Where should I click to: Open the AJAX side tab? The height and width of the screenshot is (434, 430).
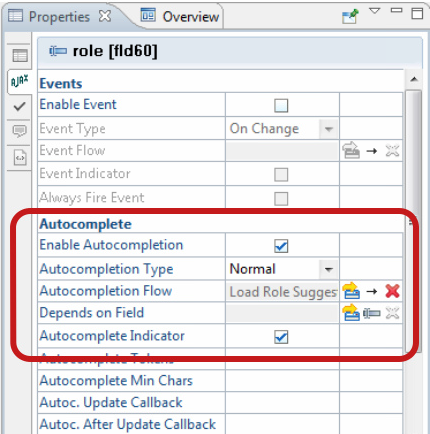20,81
